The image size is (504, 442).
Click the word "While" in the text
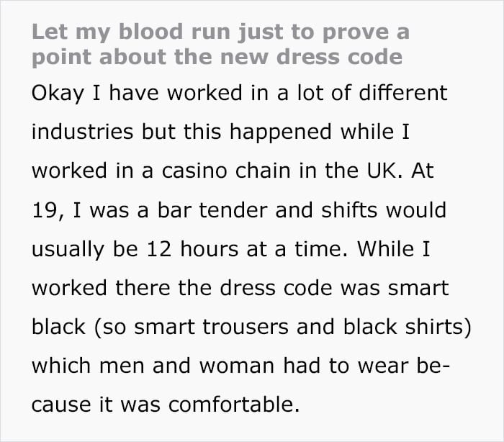[385, 249]
